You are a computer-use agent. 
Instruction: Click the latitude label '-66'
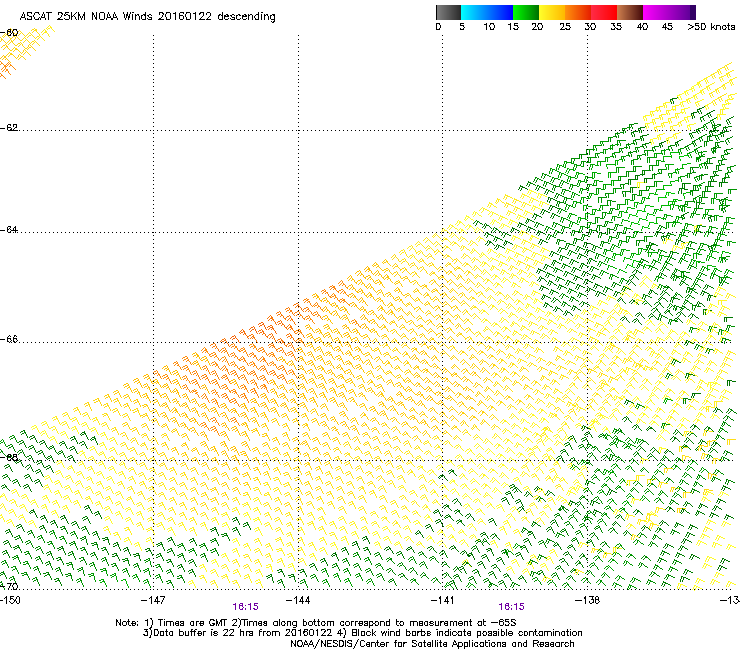pyautogui.click(x=9, y=339)
